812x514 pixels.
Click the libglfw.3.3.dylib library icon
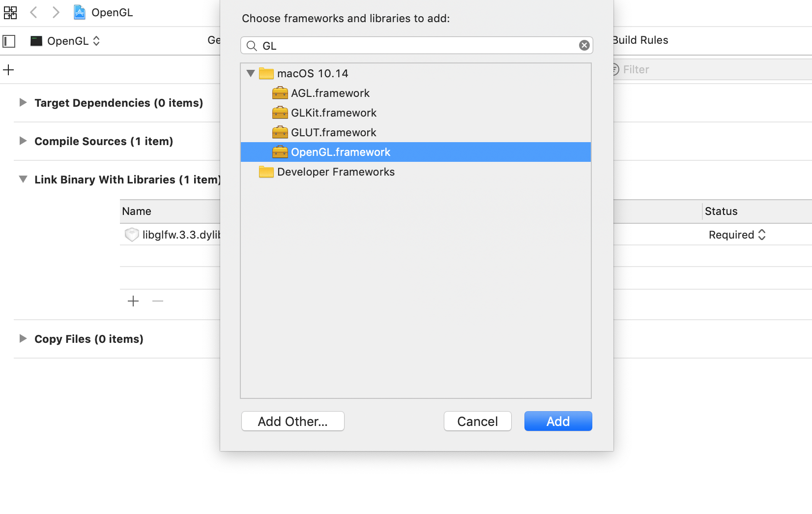coord(131,235)
